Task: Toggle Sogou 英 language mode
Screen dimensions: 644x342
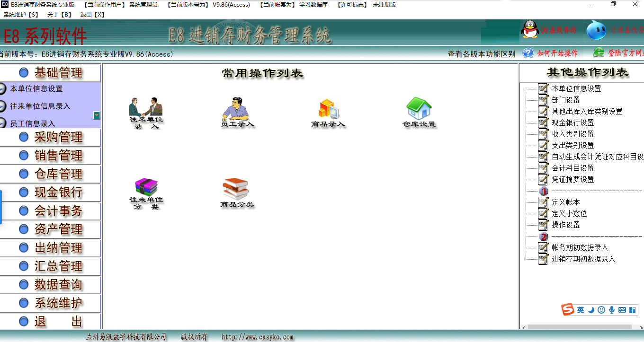Action: pos(581,310)
